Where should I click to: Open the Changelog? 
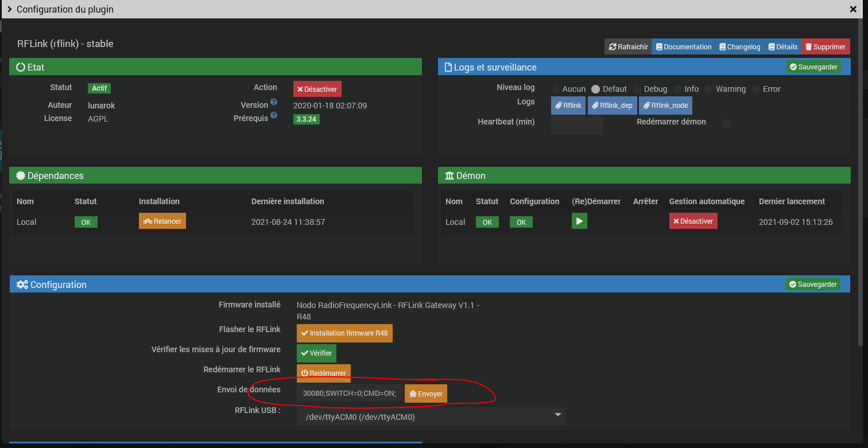(739, 47)
